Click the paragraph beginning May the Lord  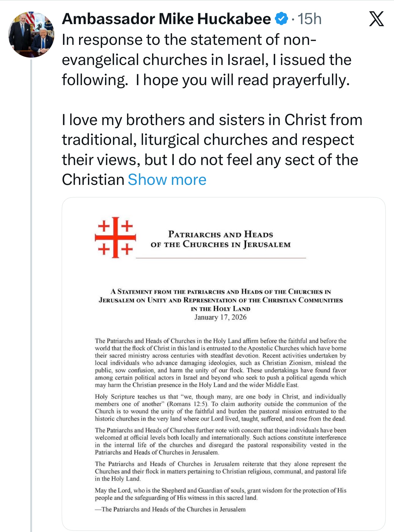(220, 494)
